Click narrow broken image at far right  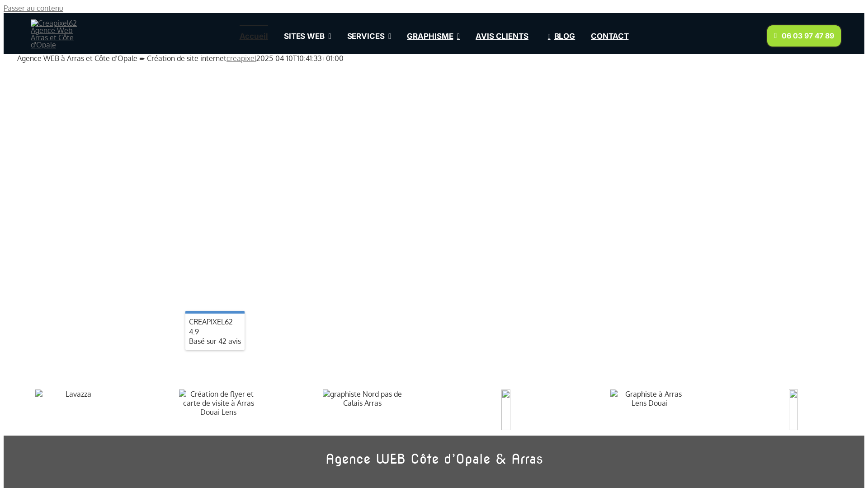(793, 409)
